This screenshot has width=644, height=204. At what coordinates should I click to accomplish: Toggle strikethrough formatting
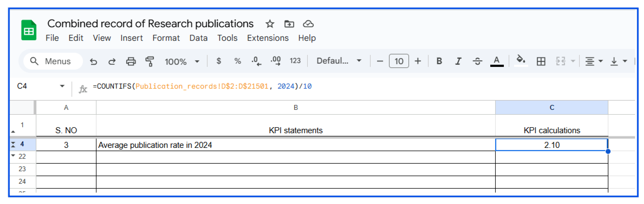(477, 61)
